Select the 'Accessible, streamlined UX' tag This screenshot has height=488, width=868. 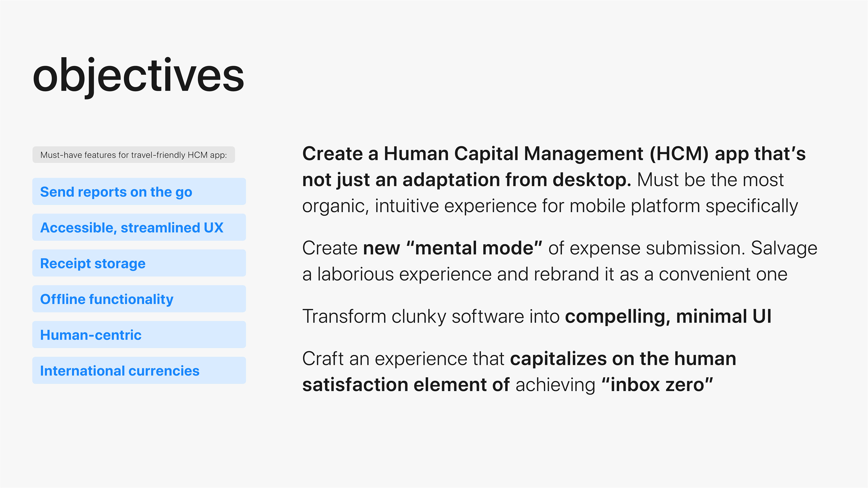click(139, 227)
